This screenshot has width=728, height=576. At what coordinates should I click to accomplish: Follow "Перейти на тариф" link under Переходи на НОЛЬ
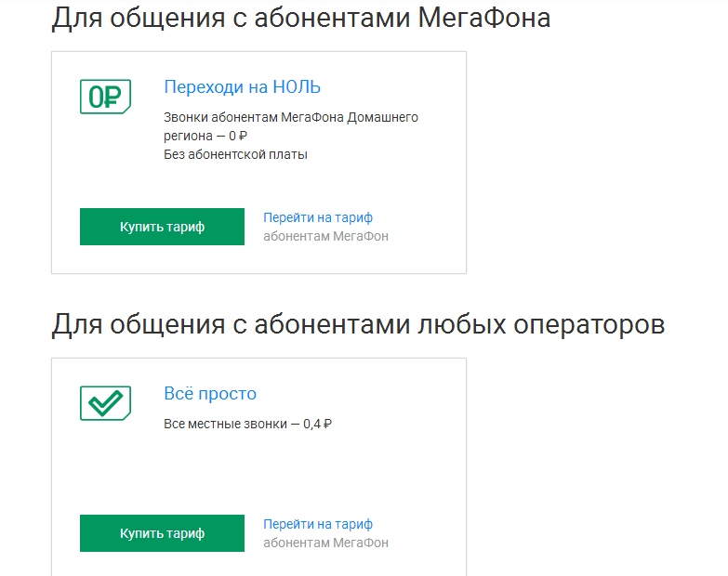[318, 217]
